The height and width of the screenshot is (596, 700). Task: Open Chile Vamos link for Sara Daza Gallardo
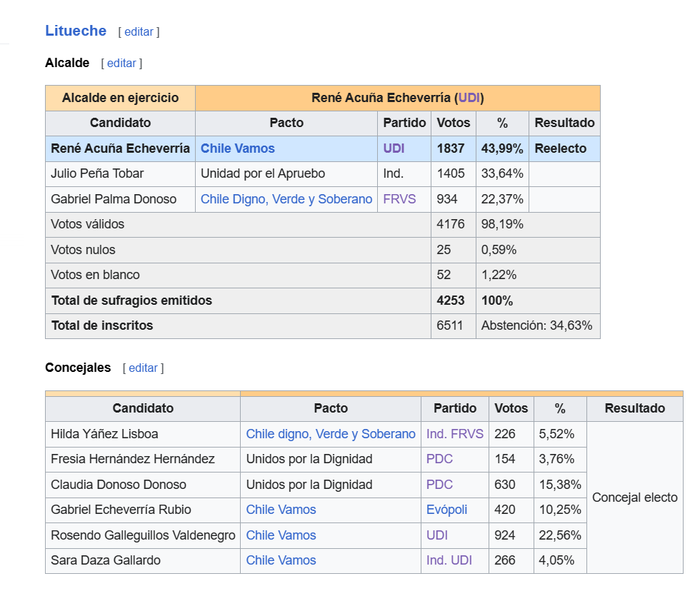coord(281,560)
